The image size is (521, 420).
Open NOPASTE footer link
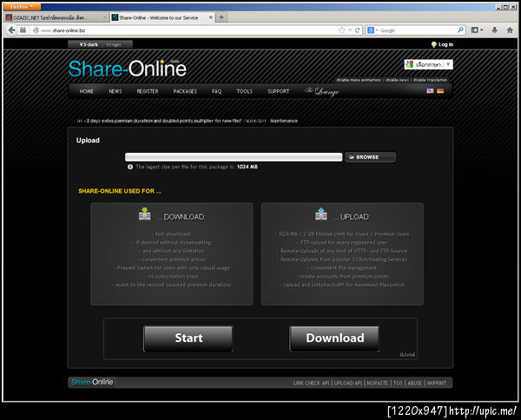(378, 383)
